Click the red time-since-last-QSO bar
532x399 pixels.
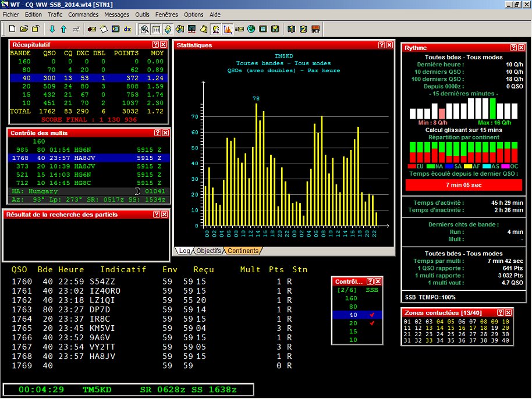tap(464, 185)
